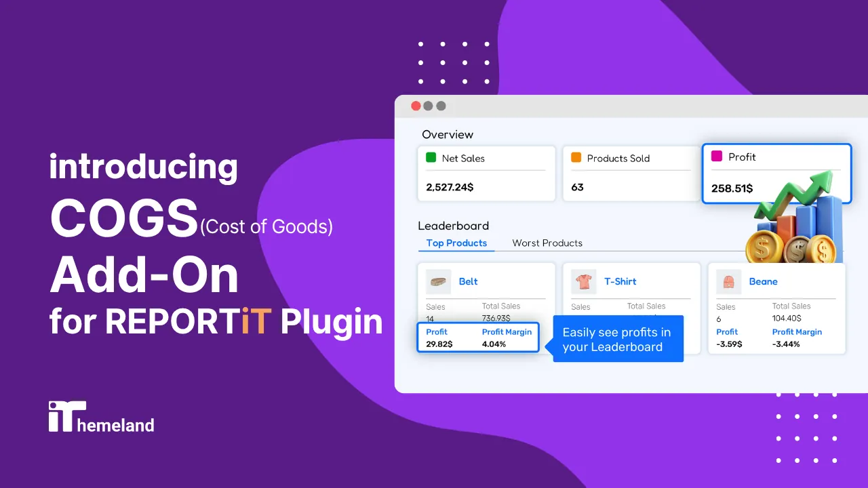Click Beane's -3.44% profit margin
This screenshot has height=488, width=868.
click(786, 344)
